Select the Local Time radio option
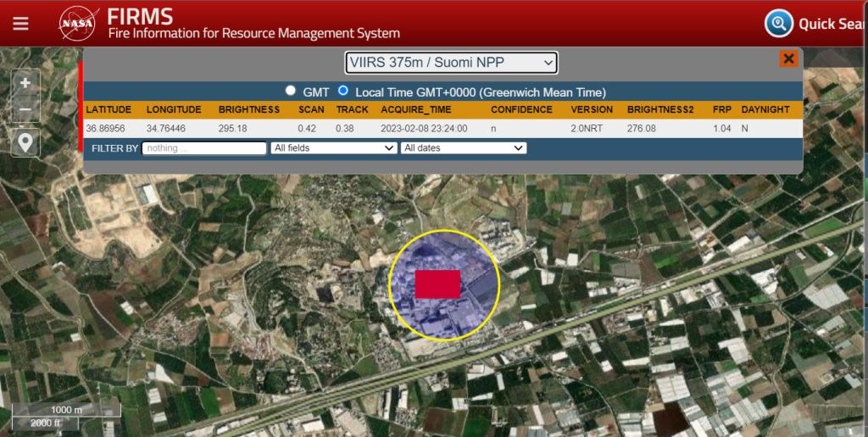This screenshot has height=437, width=868. tap(343, 91)
